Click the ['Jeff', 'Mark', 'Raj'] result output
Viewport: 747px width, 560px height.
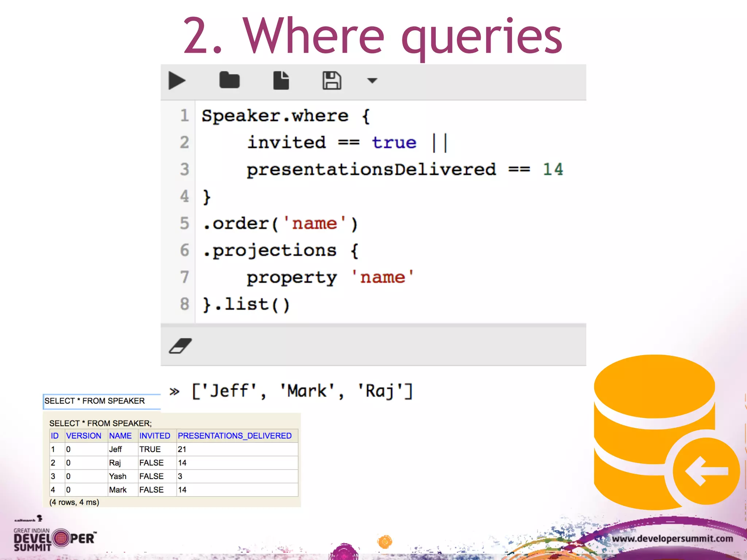(302, 391)
